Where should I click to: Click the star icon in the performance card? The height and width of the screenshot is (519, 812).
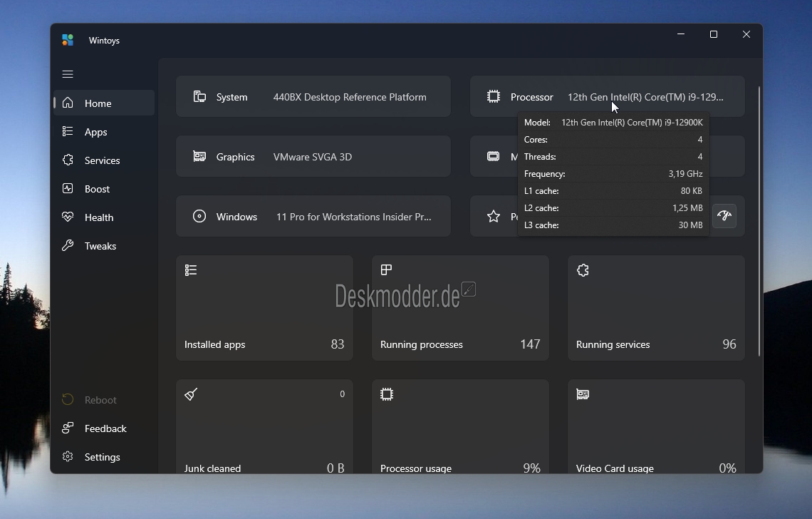click(494, 216)
